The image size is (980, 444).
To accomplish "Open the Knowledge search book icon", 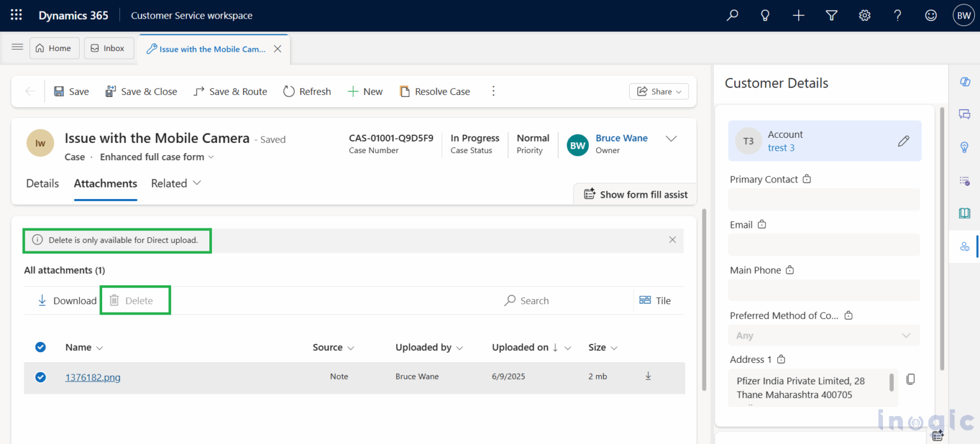I will pyautogui.click(x=964, y=213).
